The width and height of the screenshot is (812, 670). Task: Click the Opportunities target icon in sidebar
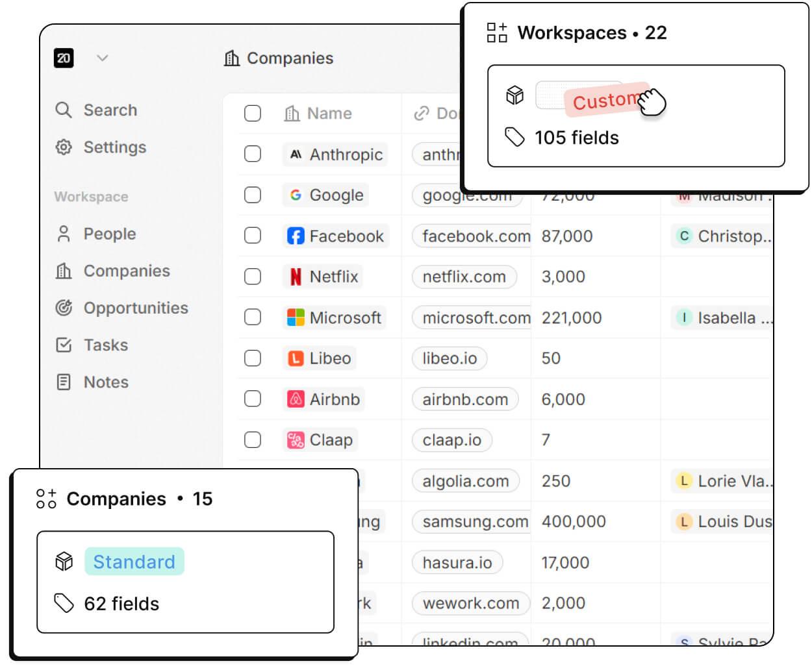[x=64, y=308]
